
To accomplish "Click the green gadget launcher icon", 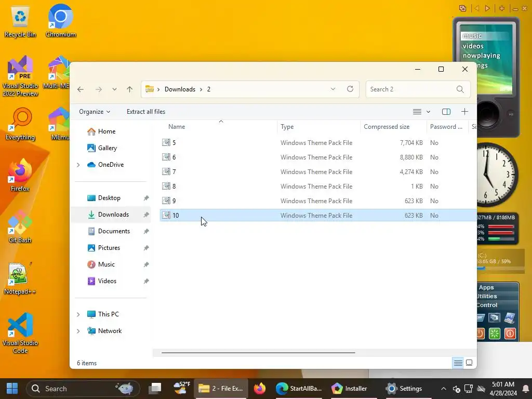I will point(495,334).
